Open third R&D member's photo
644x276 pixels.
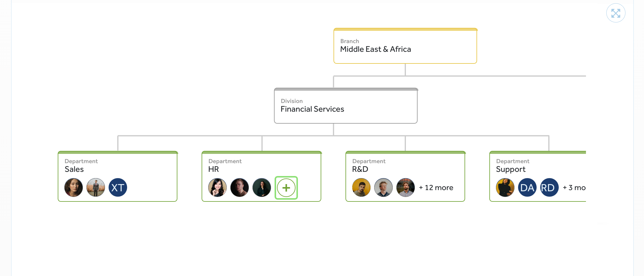point(406,188)
